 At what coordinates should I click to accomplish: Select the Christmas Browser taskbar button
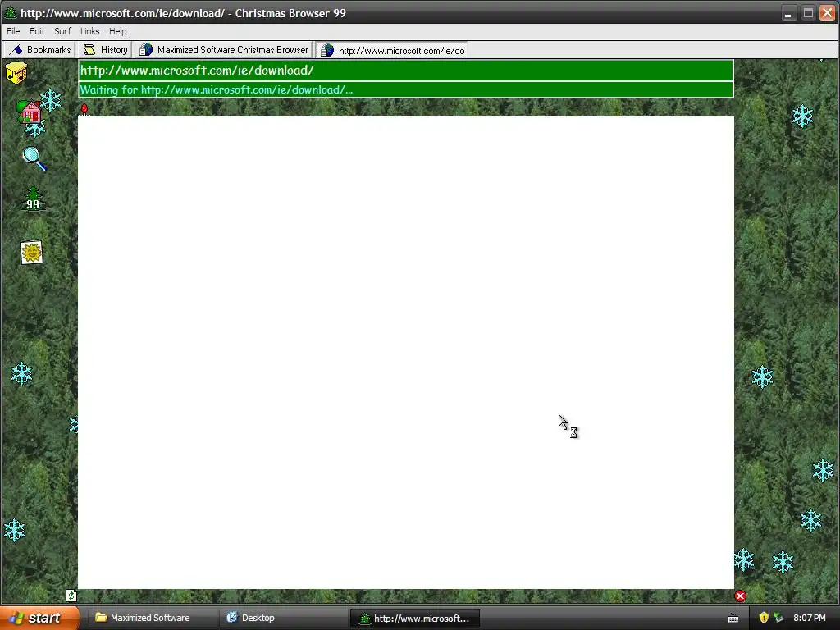(414, 619)
